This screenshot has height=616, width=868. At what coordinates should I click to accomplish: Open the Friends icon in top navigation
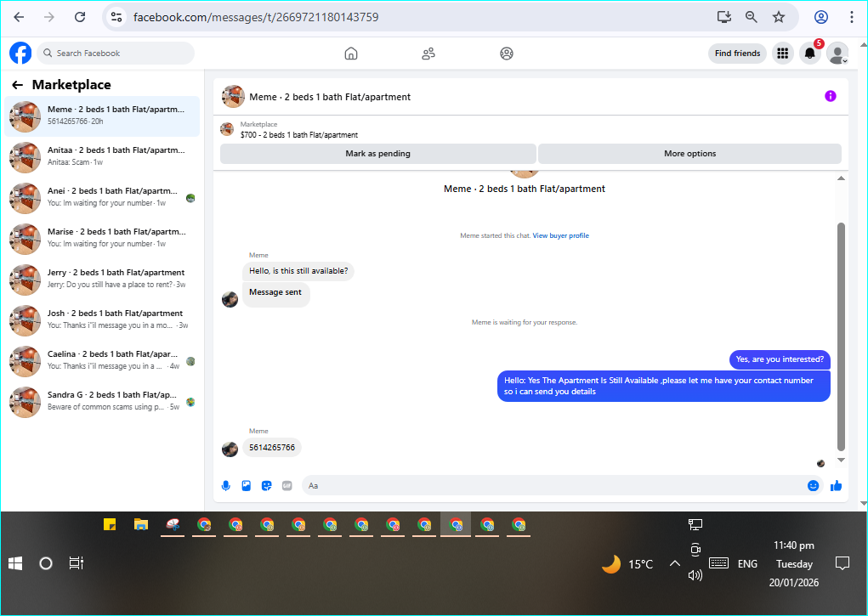pyautogui.click(x=428, y=54)
